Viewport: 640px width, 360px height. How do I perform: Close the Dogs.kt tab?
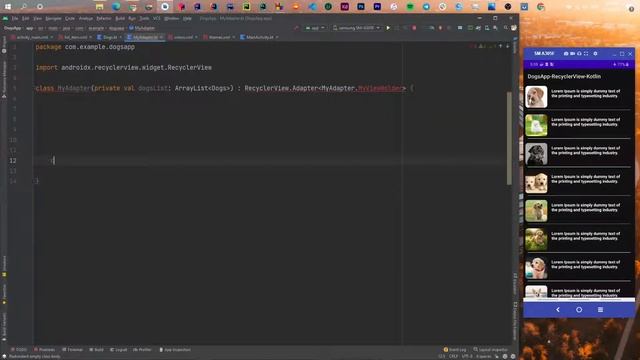coord(120,37)
